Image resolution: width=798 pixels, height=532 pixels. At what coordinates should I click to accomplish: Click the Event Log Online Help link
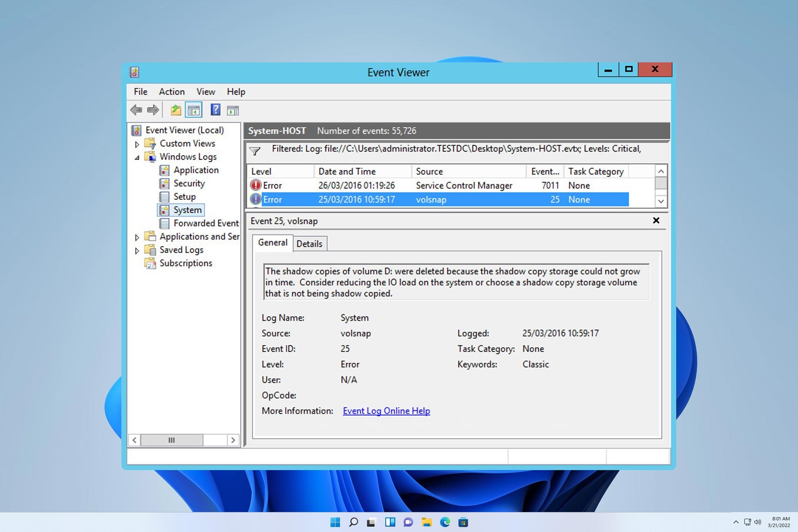[x=386, y=410]
